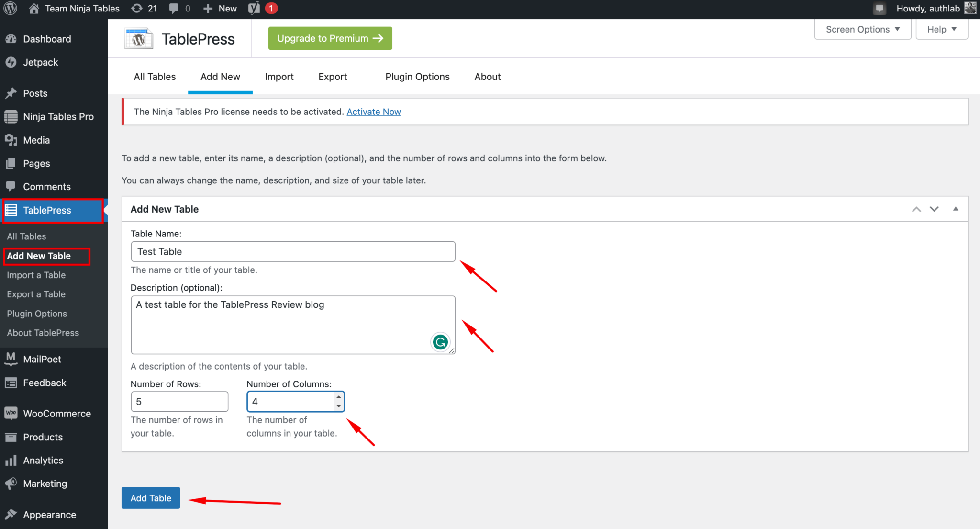Open WooCommerce in the sidebar

point(56,413)
